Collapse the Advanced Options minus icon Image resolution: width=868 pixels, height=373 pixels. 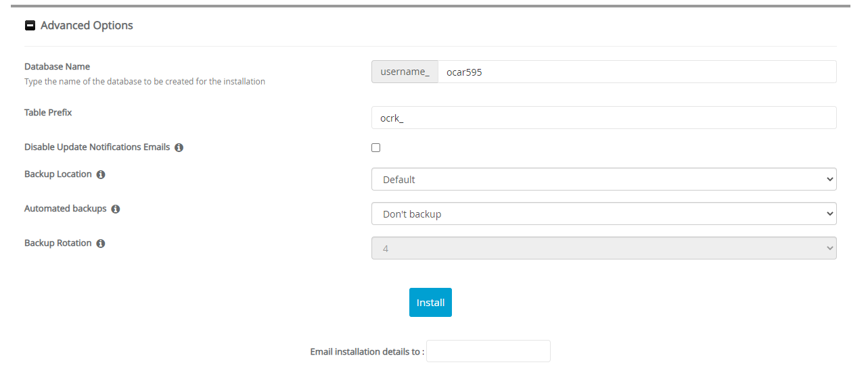pyautogui.click(x=30, y=26)
